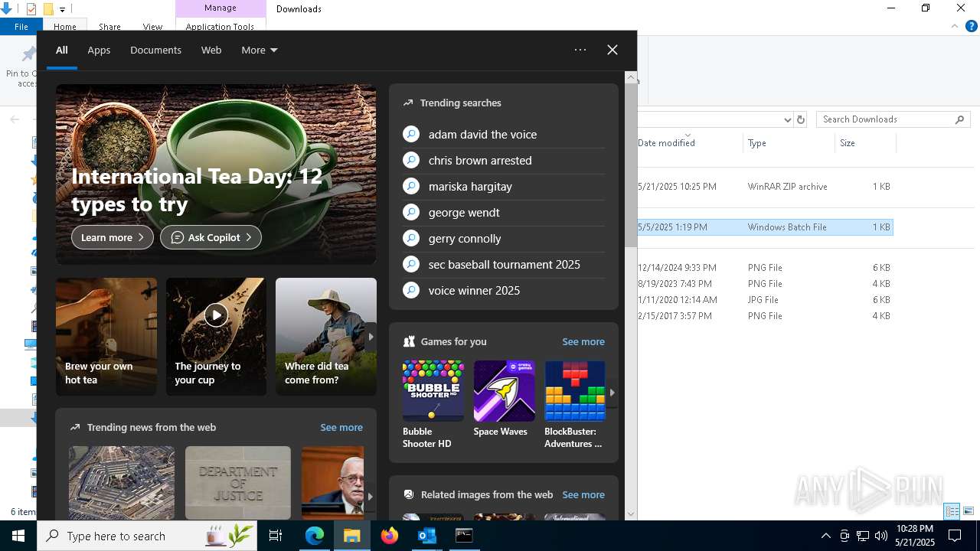The width and height of the screenshot is (980, 551).
Task: Open the File tab in Explorer
Action: tap(21, 27)
